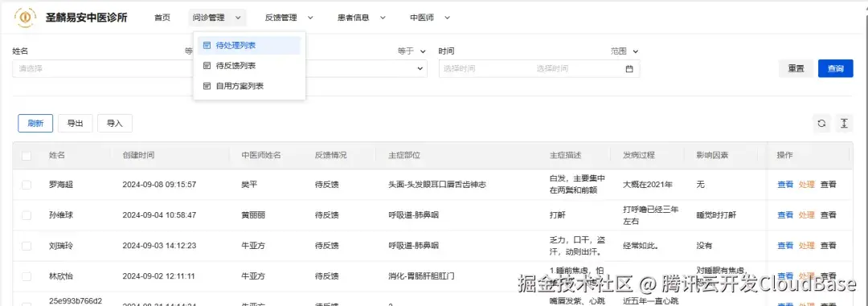This screenshot has width=868, height=306.
Task: Click the row height adjust icon
Action: click(844, 124)
